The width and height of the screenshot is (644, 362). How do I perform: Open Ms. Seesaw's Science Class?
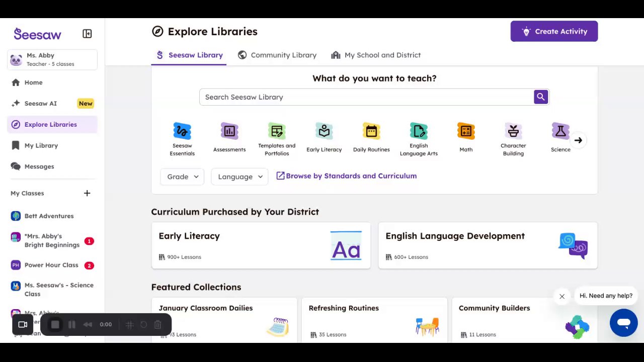(x=52, y=290)
